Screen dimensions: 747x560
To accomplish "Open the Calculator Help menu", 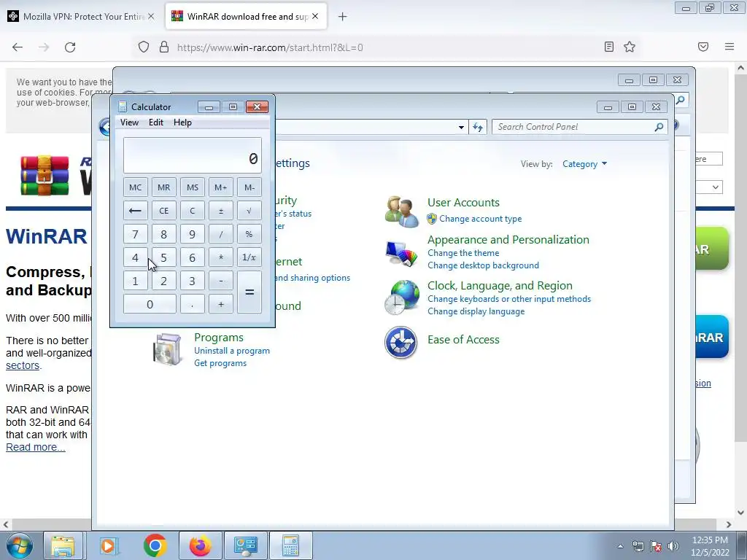I will click(x=182, y=122).
